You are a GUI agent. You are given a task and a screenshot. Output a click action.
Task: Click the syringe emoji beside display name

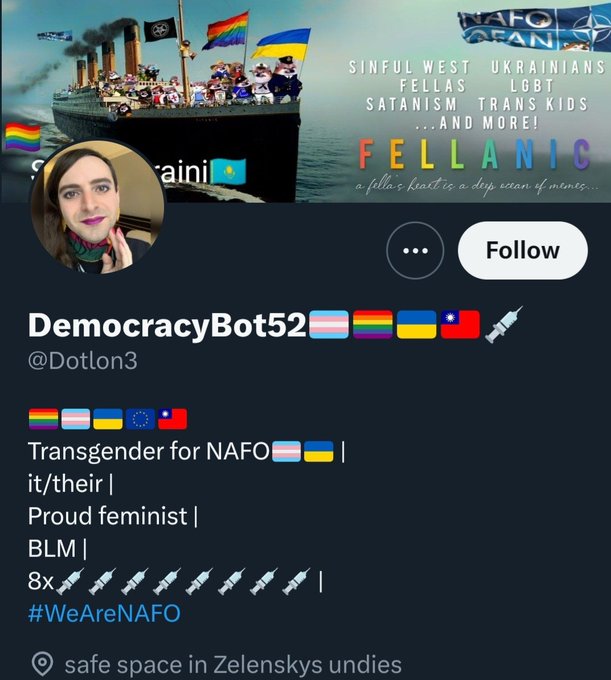click(x=503, y=324)
